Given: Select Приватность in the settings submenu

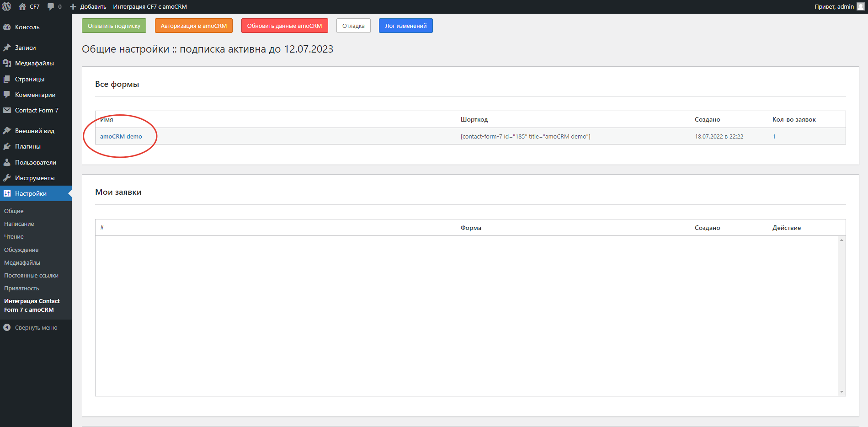Looking at the screenshot, I should (21, 288).
